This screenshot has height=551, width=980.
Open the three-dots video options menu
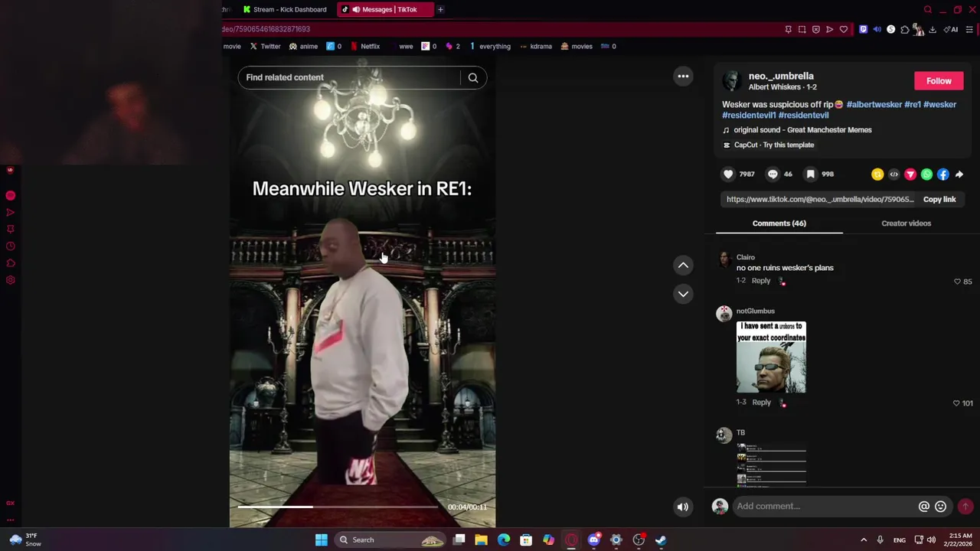pyautogui.click(x=683, y=77)
